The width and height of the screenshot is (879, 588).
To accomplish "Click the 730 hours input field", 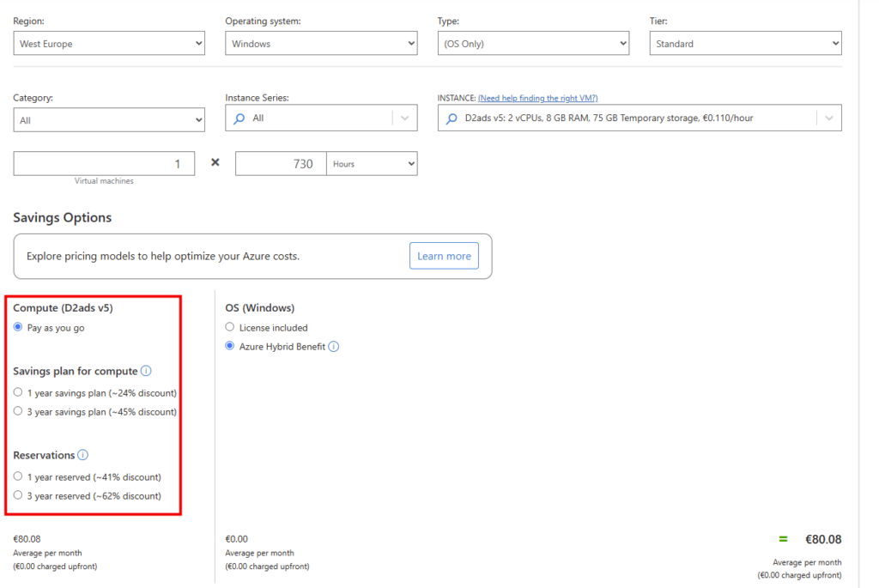I will tap(281, 164).
